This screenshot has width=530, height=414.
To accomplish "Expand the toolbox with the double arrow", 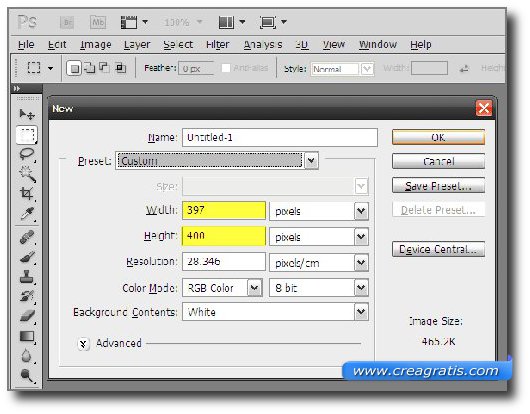I will pos(17,89).
